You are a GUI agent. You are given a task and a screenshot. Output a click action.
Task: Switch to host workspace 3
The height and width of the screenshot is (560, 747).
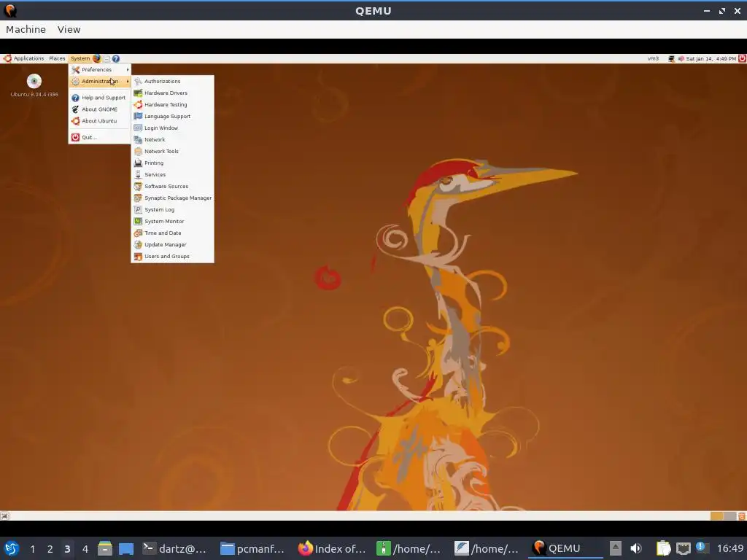point(67,549)
